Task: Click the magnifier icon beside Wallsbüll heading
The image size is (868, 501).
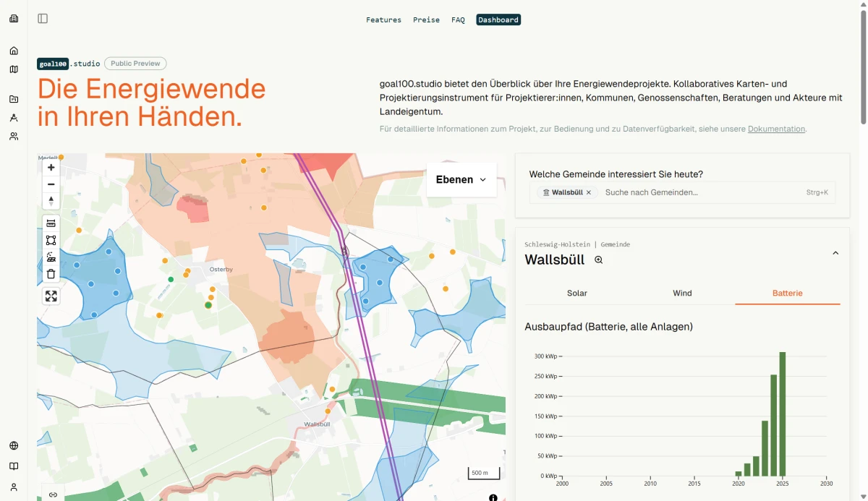Action: pyautogui.click(x=598, y=260)
